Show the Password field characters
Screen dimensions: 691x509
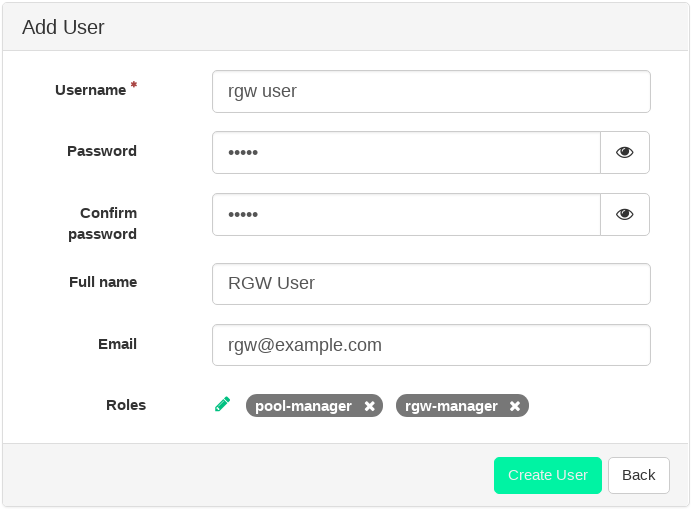point(625,152)
